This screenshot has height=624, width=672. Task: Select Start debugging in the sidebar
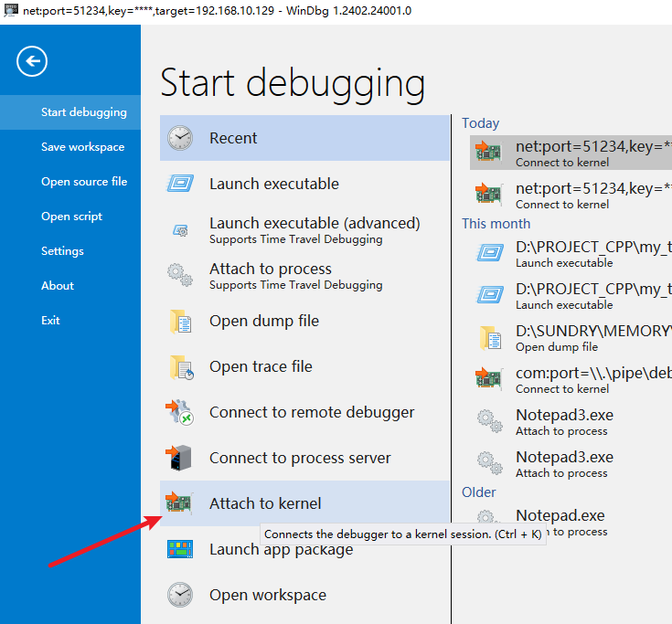(x=70, y=112)
